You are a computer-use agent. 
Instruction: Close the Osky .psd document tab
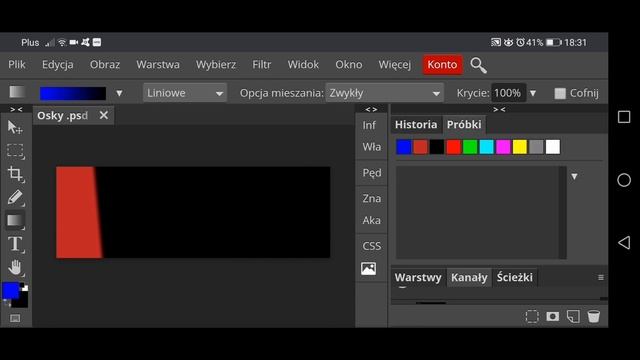pos(104,116)
